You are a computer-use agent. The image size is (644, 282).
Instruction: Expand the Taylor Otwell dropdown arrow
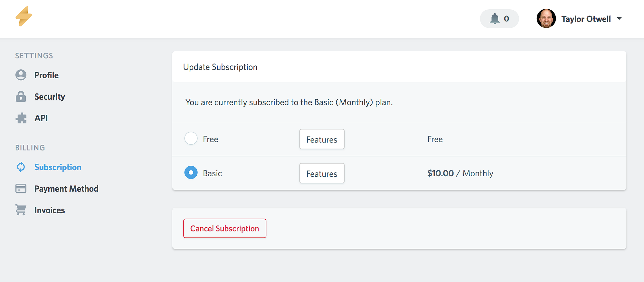619,19
